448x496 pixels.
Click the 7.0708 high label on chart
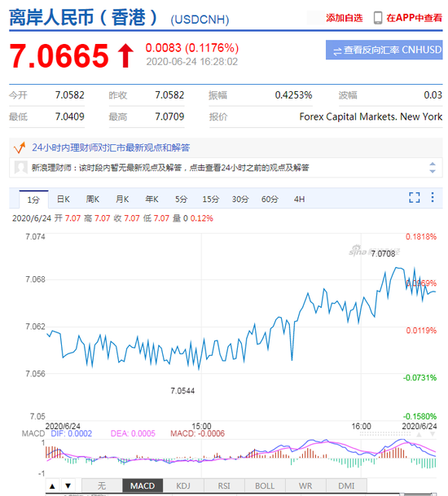coord(383,253)
